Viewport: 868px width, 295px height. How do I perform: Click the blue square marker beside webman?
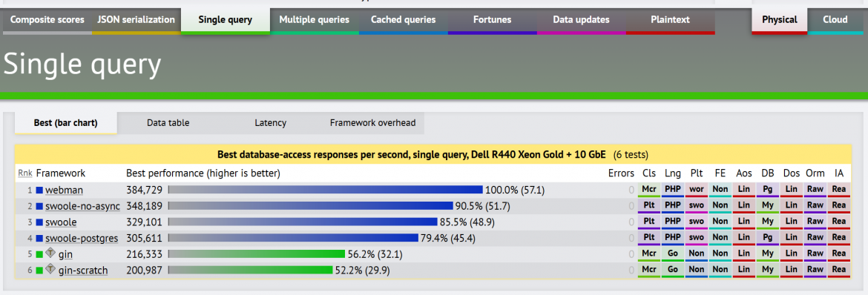tap(39, 190)
